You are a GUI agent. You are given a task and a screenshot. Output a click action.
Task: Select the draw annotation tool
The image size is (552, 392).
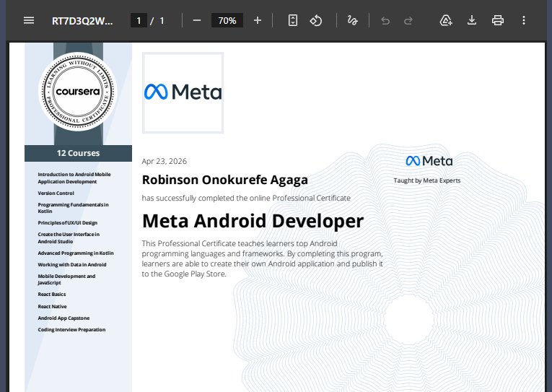click(x=352, y=20)
